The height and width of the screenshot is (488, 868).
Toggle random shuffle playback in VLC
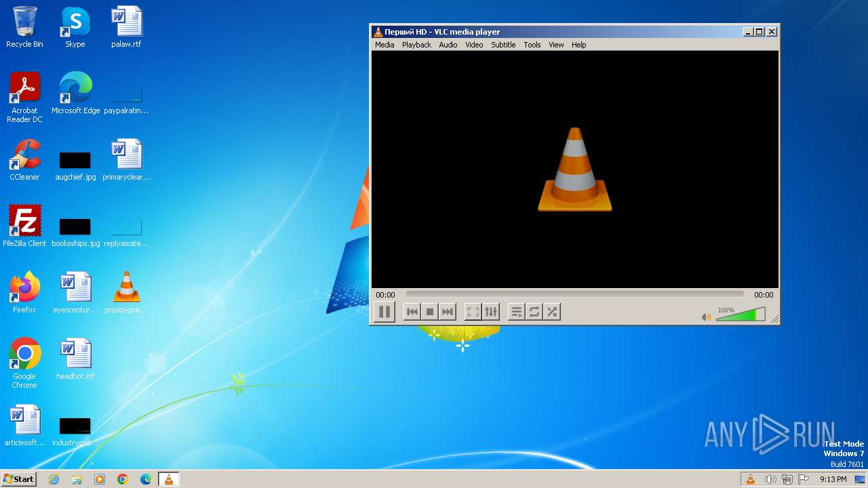click(x=552, y=312)
